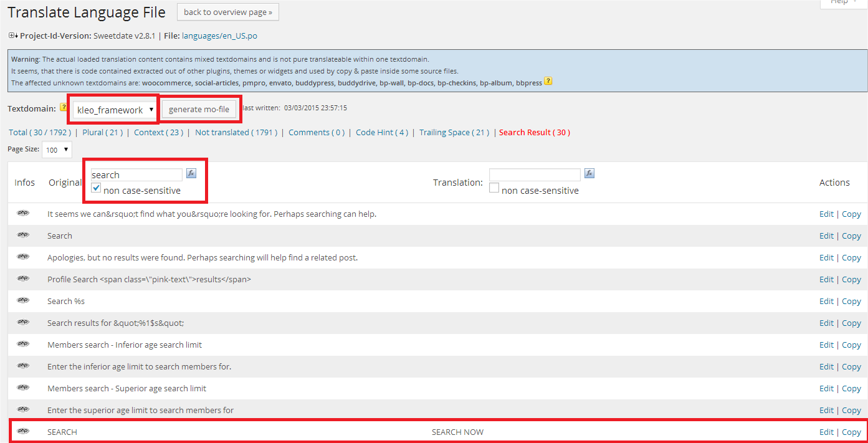
Task: Open the kleo_framework textdomain dropdown
Action: (x=114, y=110)
